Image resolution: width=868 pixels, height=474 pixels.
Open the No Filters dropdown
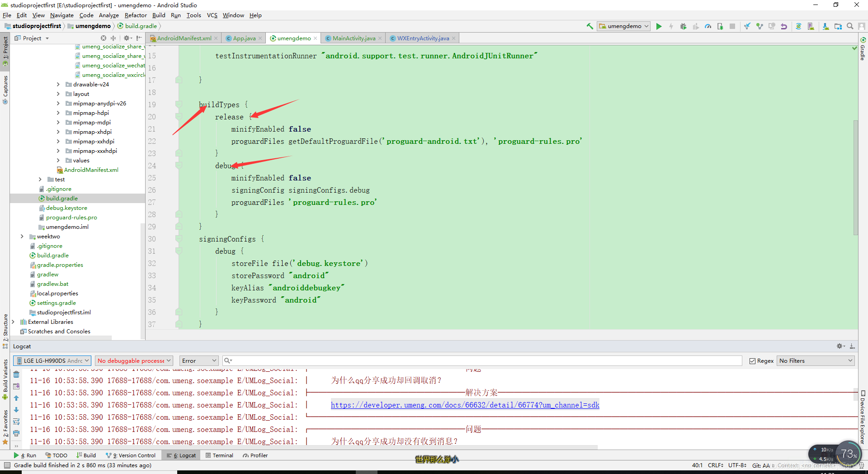(x=816, y=360)
